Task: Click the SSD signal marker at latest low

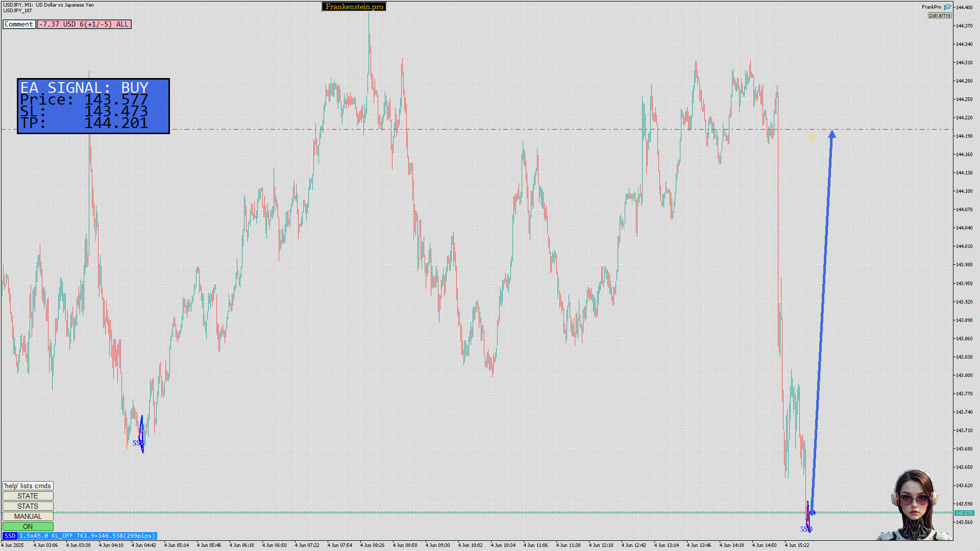Action: 806,529
